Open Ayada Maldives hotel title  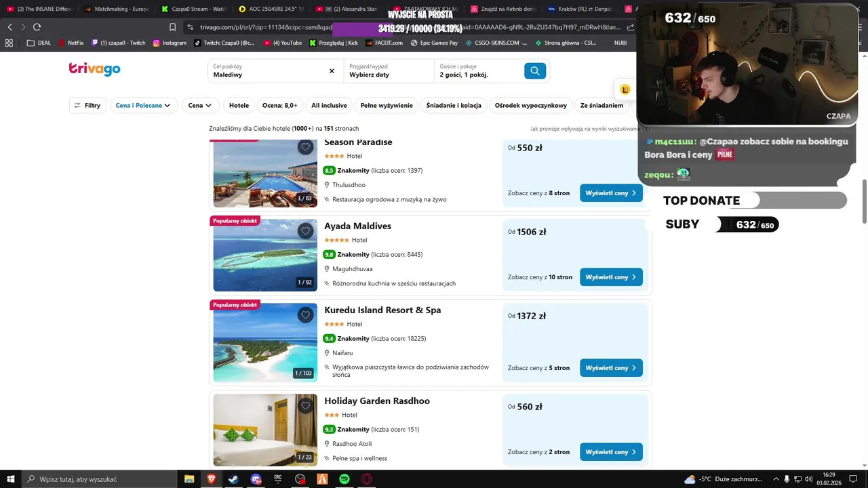(357, 226)
